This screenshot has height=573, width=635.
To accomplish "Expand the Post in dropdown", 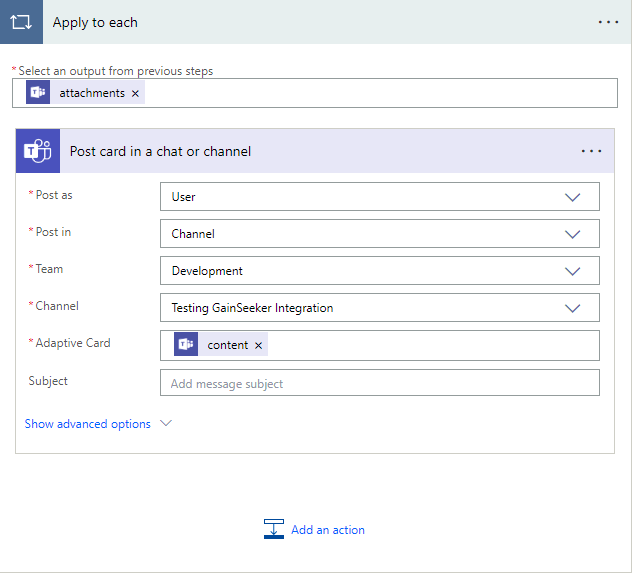I will [572, 234].
